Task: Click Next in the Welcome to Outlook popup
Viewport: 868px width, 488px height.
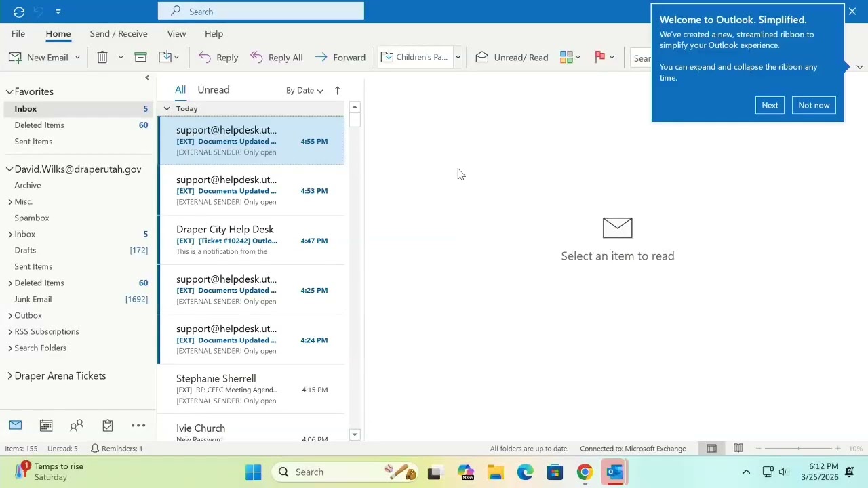Action: pos(770,105)
